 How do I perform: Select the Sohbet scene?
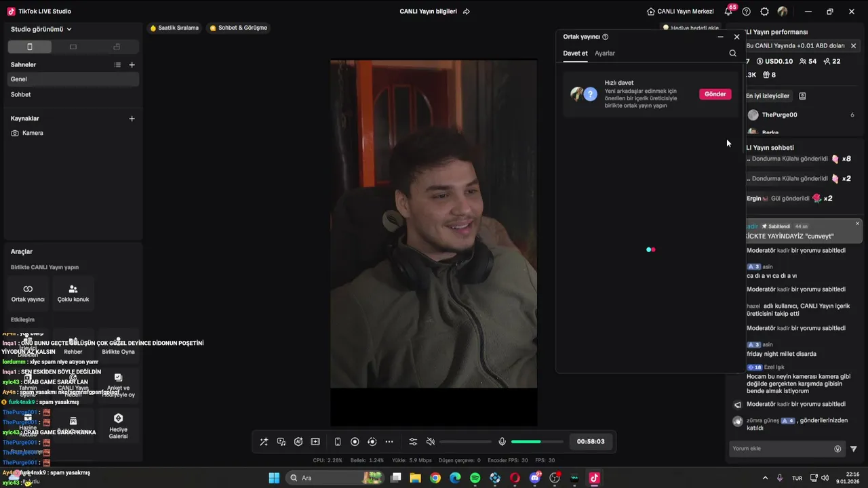pyautogui.click(x=73, y=94)
